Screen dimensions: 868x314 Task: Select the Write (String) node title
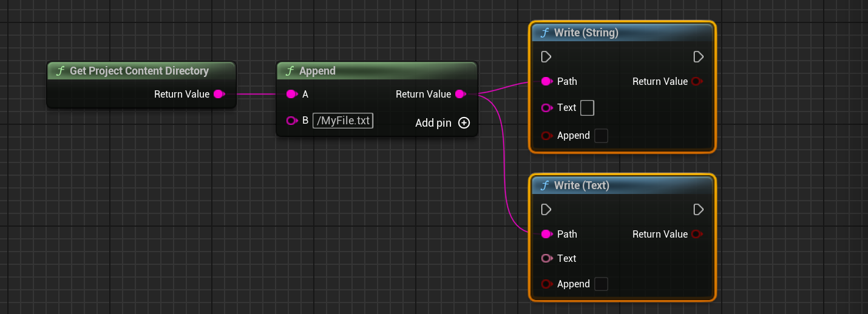(586, 33)
